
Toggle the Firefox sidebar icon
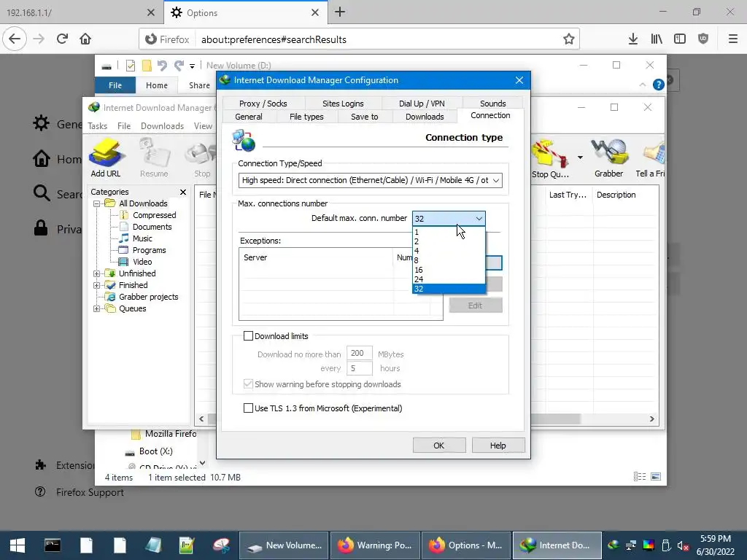(x=680, y=39)
